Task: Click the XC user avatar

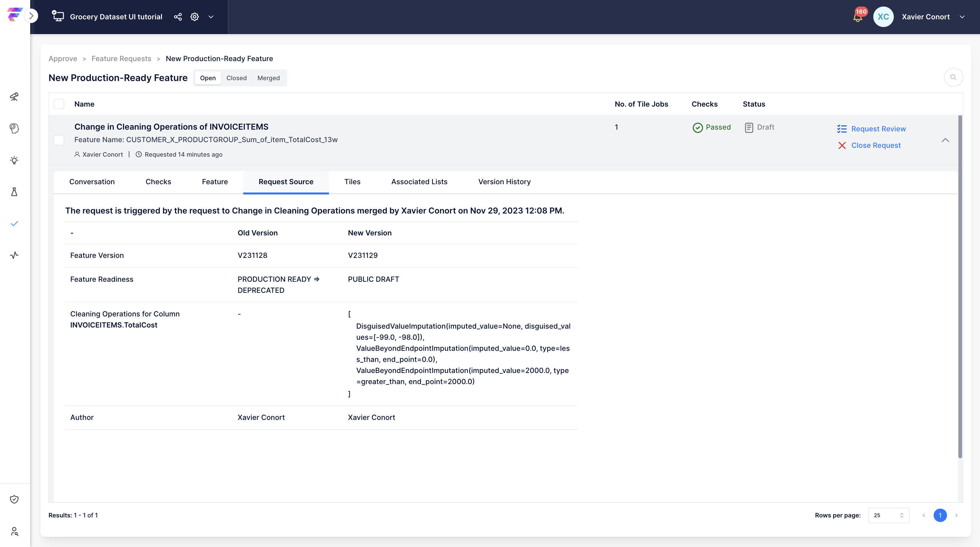Action: point(883,17)
